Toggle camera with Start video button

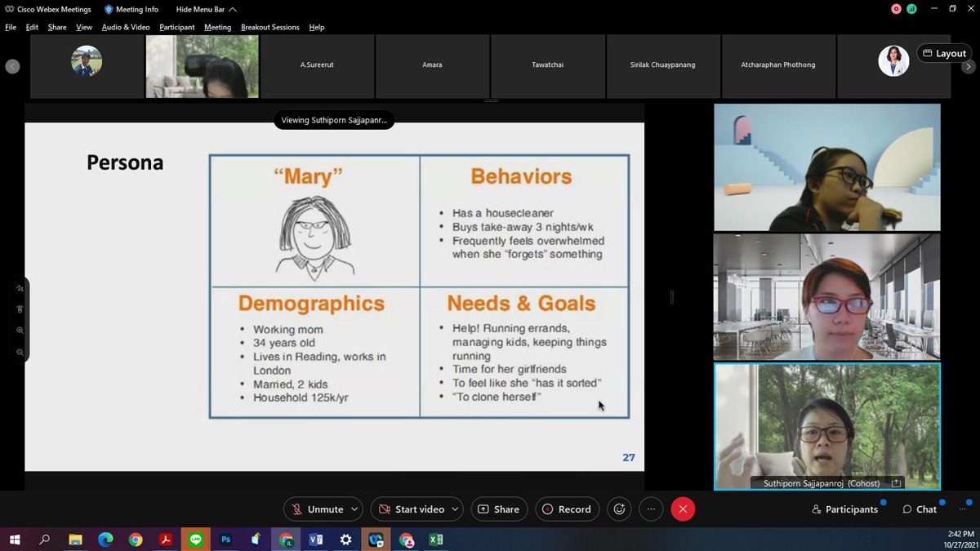412,509
